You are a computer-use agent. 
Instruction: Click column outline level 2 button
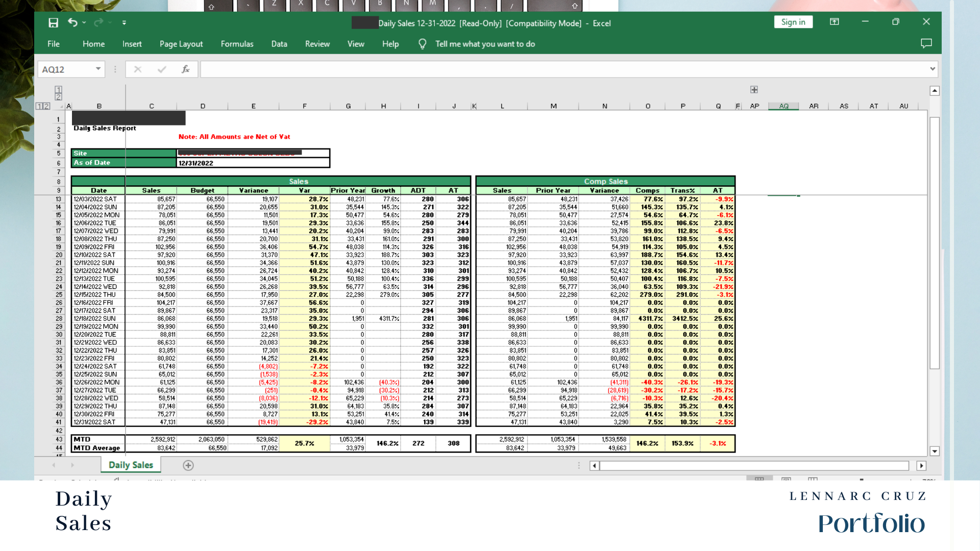coord(58,97)
